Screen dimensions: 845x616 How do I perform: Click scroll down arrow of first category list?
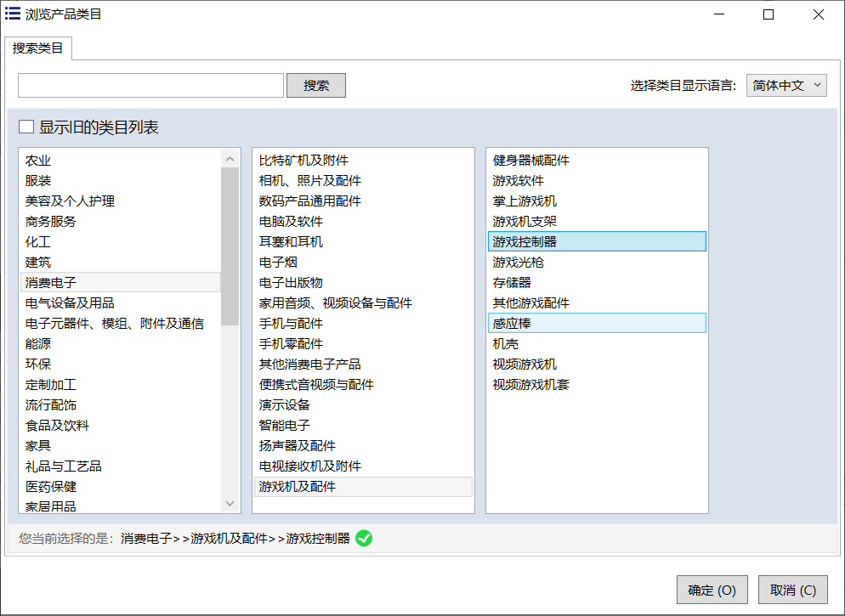(230, 504)
